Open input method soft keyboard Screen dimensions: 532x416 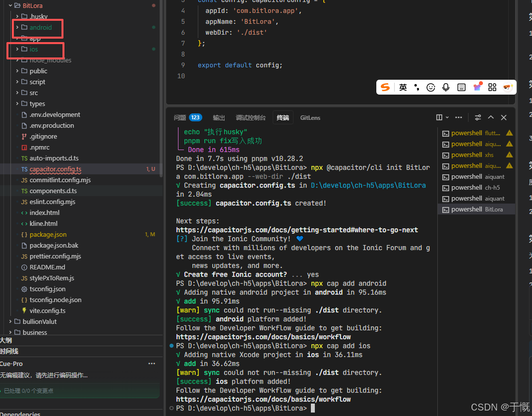click(x=461, y=87)
